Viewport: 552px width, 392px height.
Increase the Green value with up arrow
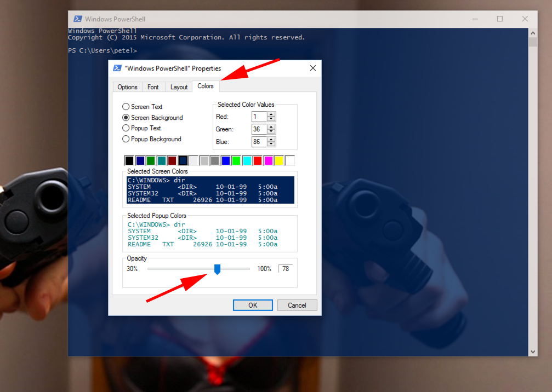(x=271, y=127)
